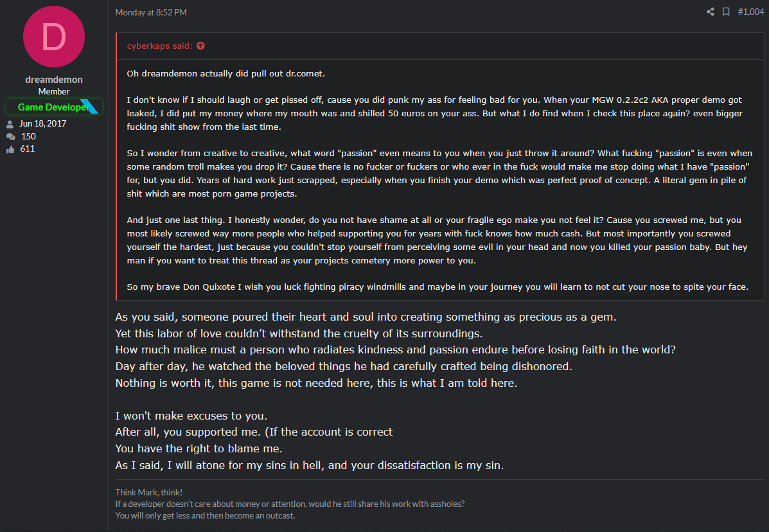This screenshot has height=532, width=769.
Task: Click the Game Developer badge
Action: coord(53,107)
